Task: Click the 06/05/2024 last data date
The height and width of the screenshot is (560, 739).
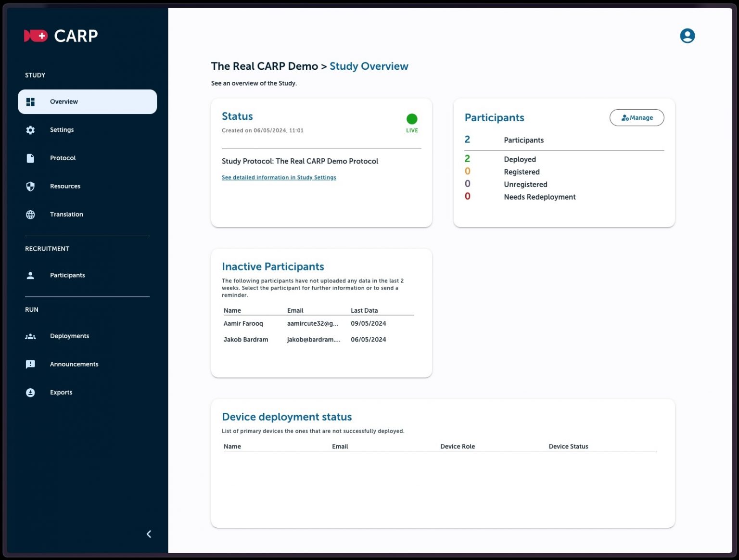Action: click(369, 340)
